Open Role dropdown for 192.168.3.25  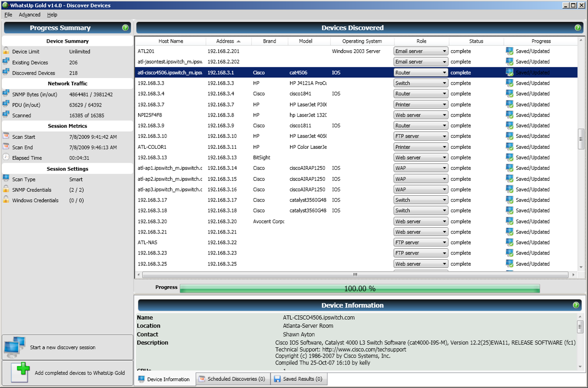(x=421, y=264)
